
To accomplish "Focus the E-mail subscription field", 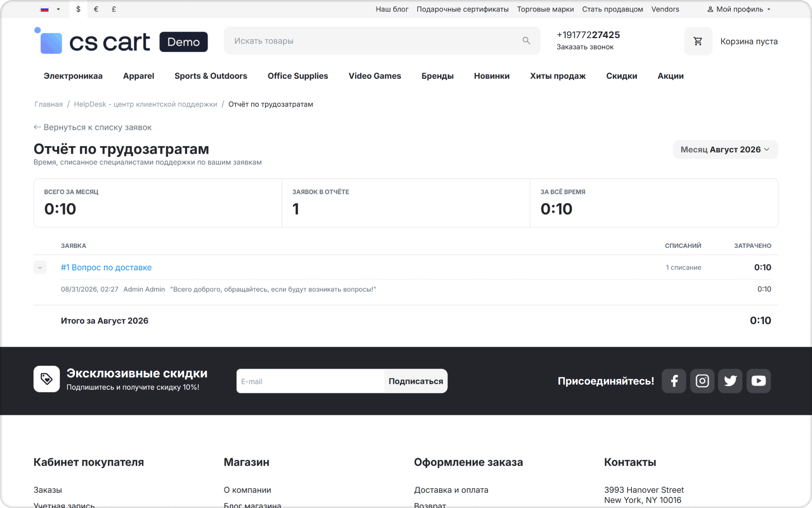I will coord(310,381).
